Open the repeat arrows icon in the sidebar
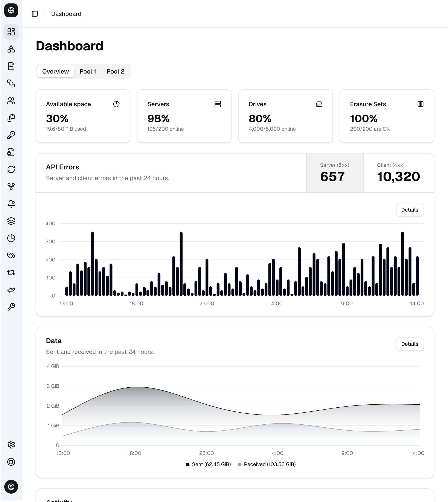The width and height of the screenshot is (448, 502). pyautogui.click(x=11, y=273)
